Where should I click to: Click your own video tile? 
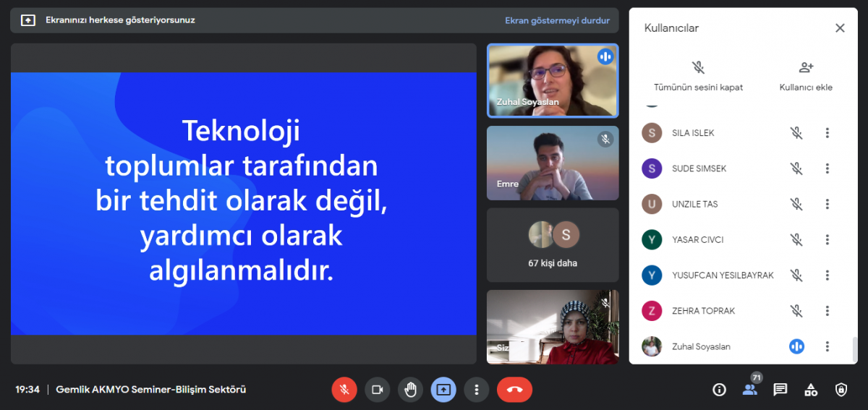553,327
